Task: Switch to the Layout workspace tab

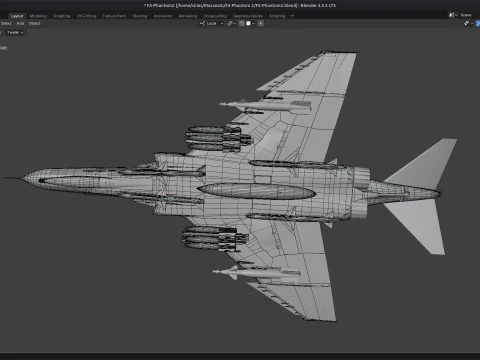Action: (17, 16)
